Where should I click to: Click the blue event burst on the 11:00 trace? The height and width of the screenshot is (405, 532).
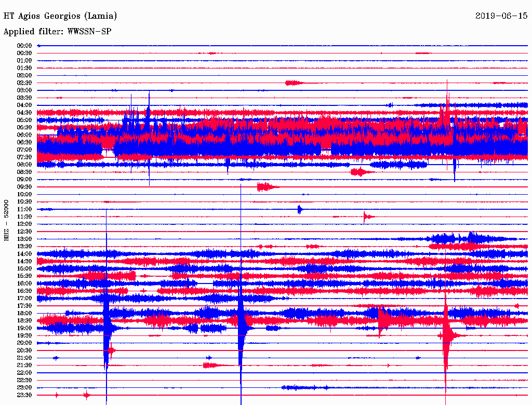click(x=300, y=209)
